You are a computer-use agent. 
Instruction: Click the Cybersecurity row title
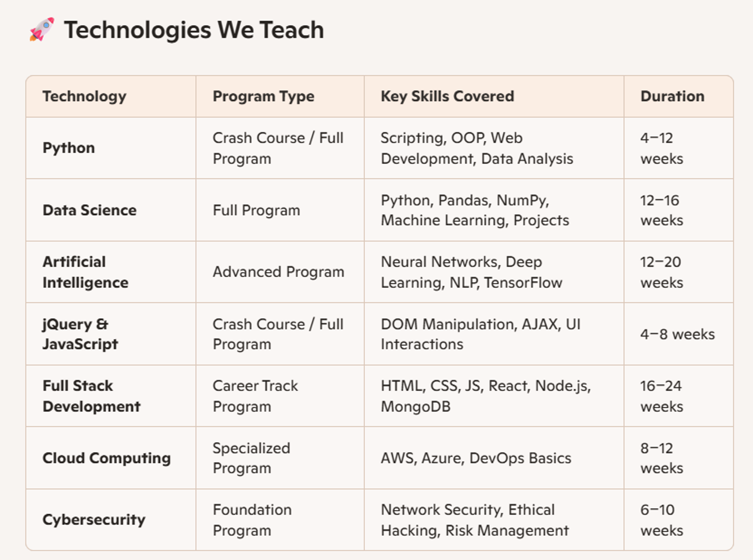[94, 520]
